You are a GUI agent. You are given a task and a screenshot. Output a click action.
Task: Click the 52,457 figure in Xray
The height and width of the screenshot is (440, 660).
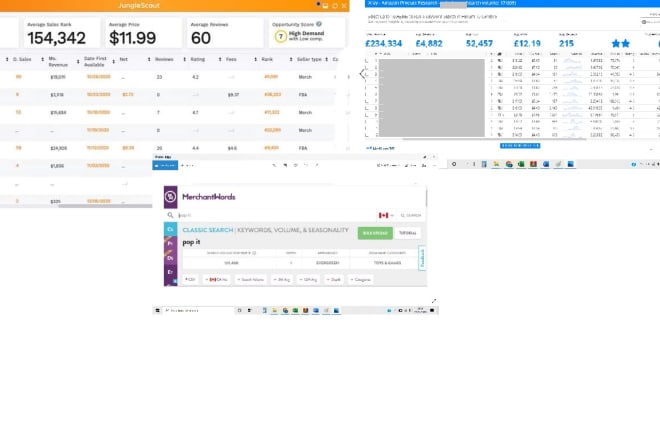click(x=479, y=43)
